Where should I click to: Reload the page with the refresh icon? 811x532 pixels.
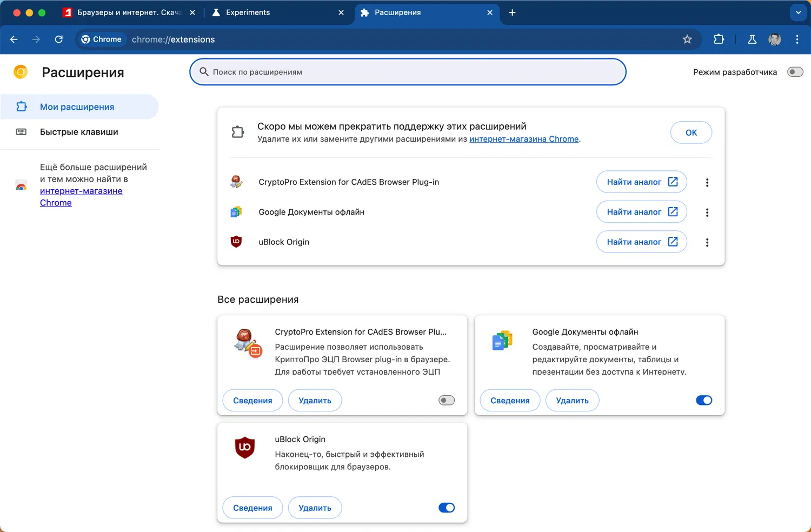pos(59,39)
